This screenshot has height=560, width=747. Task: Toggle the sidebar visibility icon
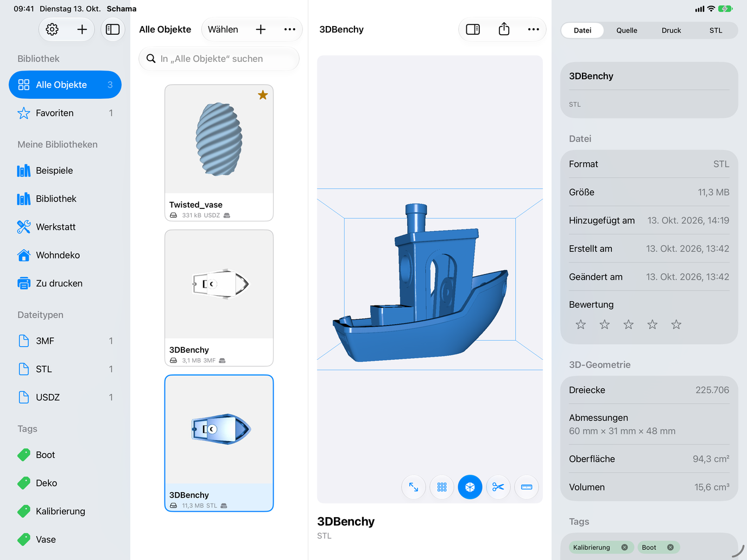pos(113,29)
